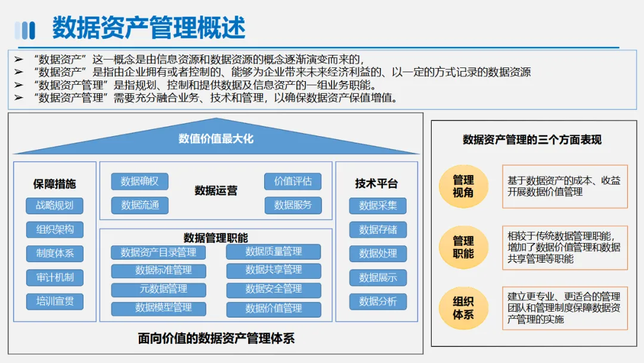The height and width of the screenshot is (363, 644).
Task: Select the 数据分析 box
Action: 378,302
